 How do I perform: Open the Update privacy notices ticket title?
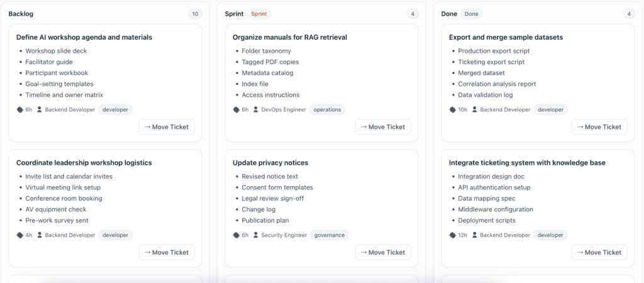pos(270,163)
